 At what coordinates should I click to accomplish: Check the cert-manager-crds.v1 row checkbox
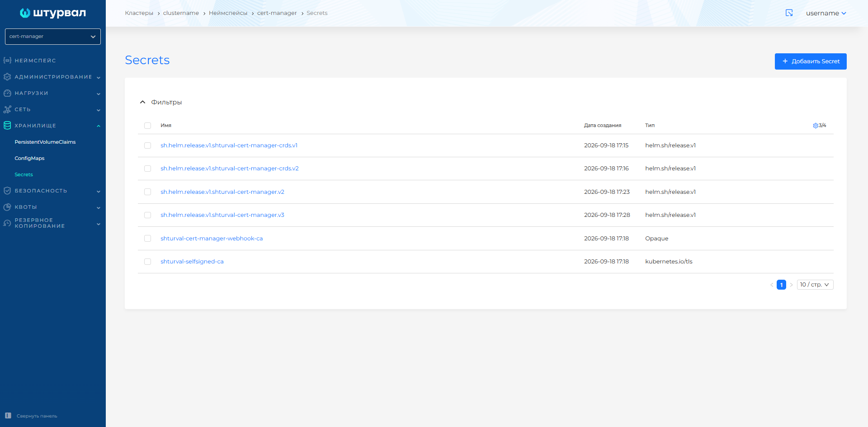click(x=147, y=145)
